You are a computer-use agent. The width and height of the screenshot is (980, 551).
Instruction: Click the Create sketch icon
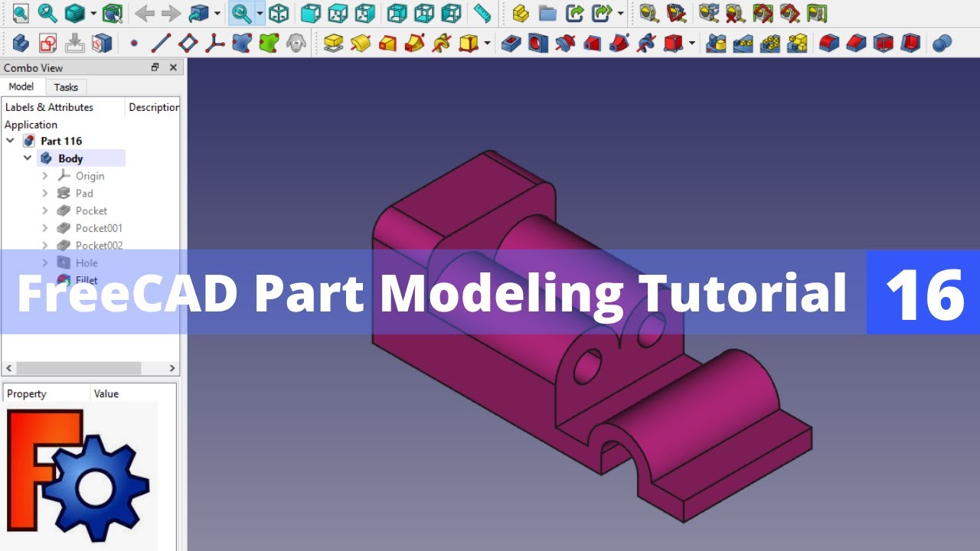(x=47, y=43)
